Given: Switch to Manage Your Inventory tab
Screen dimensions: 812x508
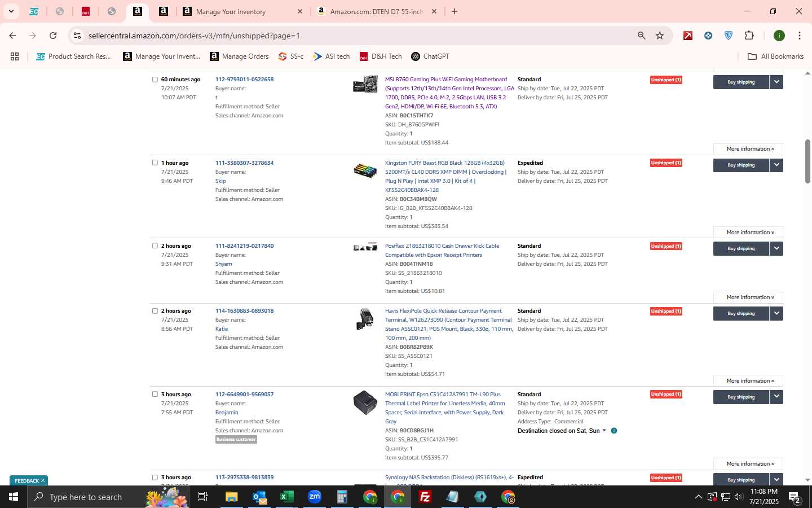Looking at the screenshot, I should point(242,11).
